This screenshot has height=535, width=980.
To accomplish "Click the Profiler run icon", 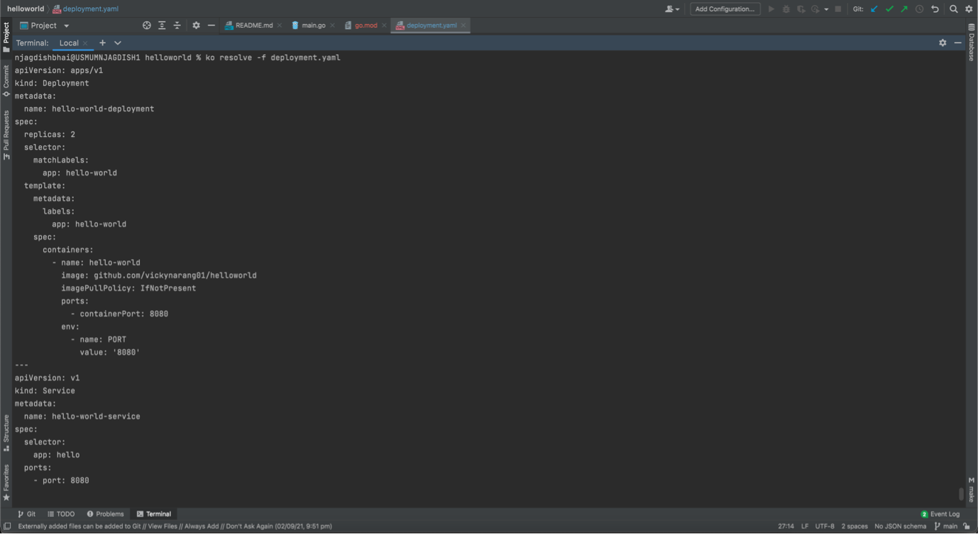I will coord(815,9).
